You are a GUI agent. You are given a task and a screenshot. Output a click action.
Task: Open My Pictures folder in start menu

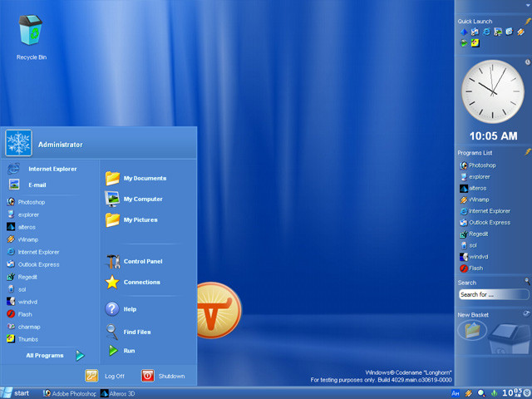[x=131, y=219]
